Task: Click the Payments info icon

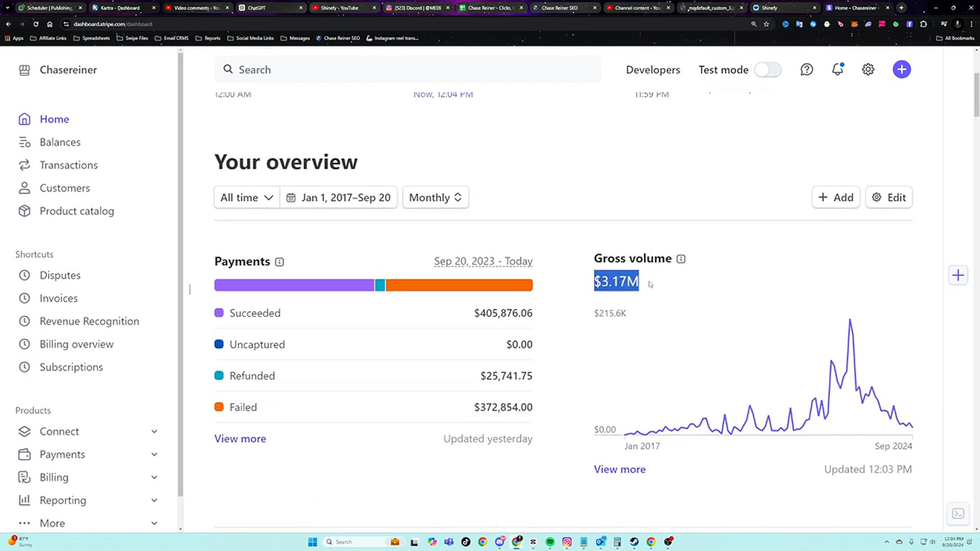Action: (279, 262)
